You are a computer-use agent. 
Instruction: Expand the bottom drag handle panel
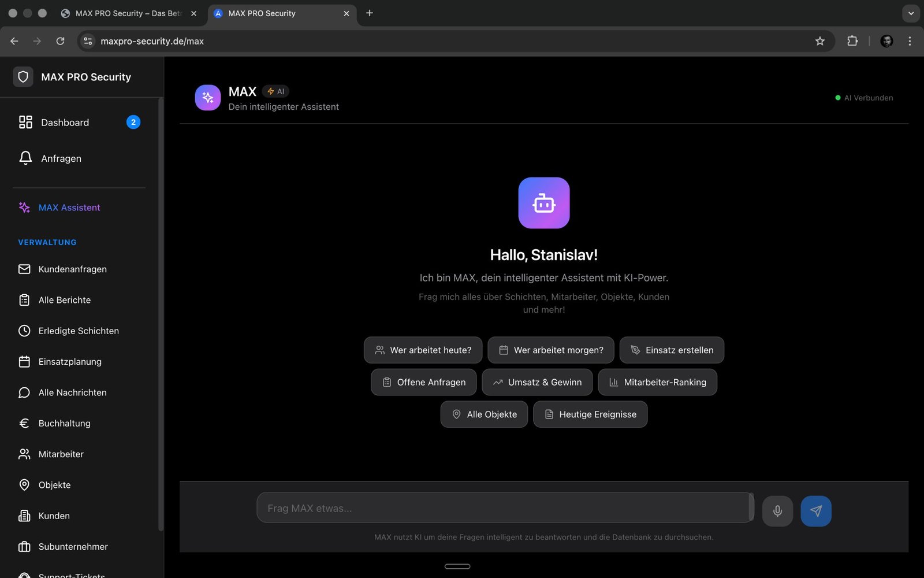457,566
